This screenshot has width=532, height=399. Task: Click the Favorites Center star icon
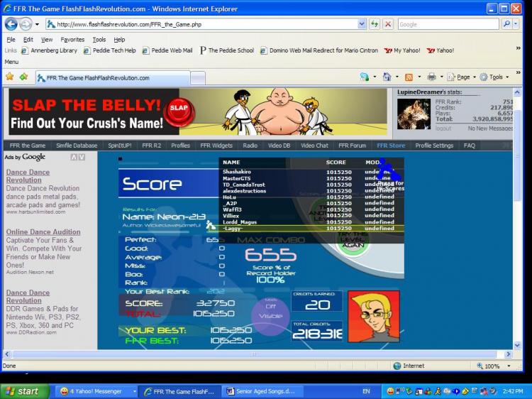(x=10, y=77)
